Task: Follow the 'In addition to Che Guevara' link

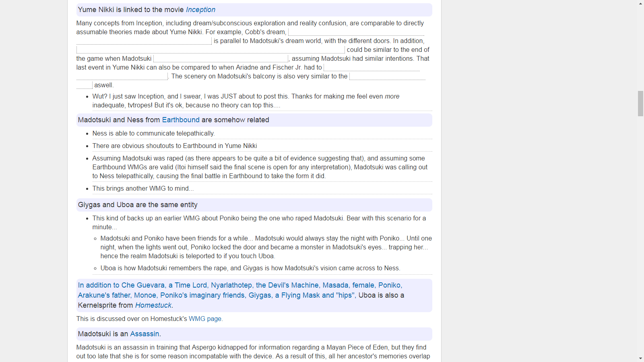Action: (x=121, y=285)
